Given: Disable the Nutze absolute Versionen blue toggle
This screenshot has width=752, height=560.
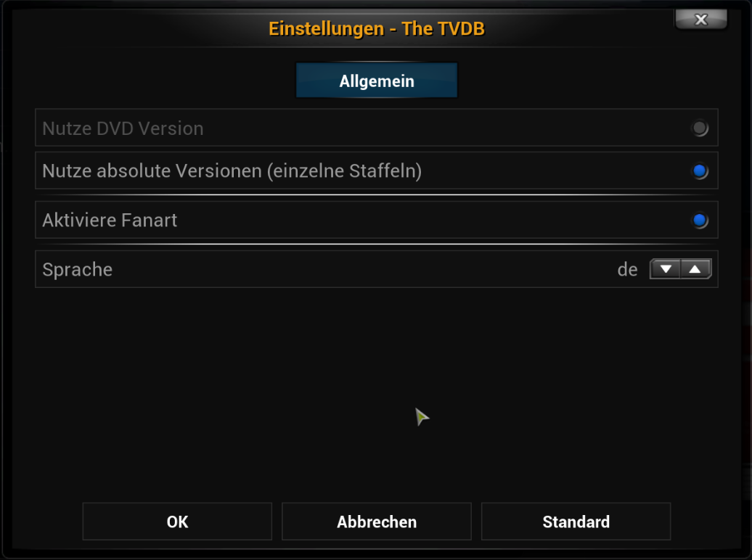Looking at the screenshot, I should click(700, 170).
